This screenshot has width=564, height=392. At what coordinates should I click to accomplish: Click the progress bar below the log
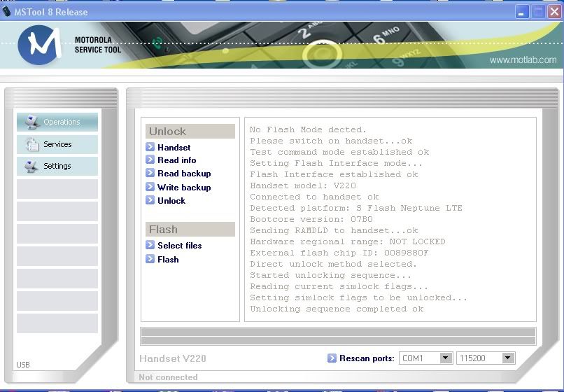point(338,336)
